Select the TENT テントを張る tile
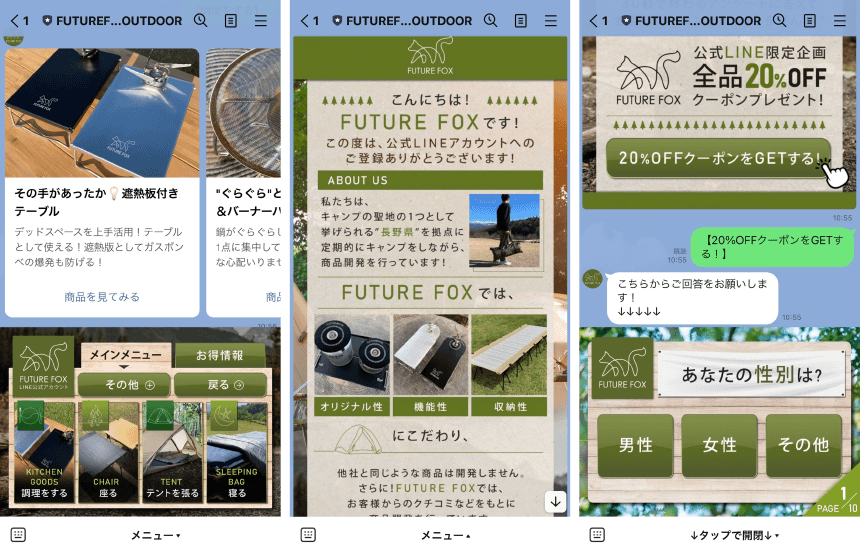The image size is (860, 557). coord(171,451)
